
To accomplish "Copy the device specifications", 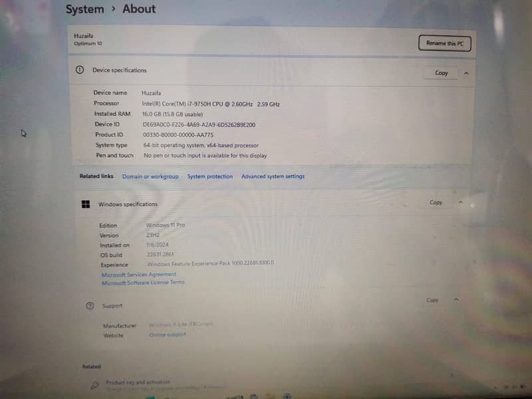I will pyautogui.click(x=441, y=73).
